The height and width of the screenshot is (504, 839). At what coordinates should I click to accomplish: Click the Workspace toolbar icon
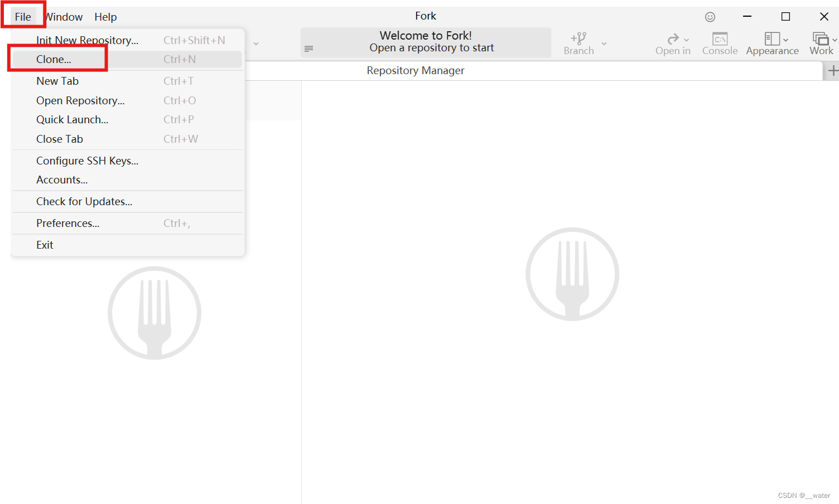click(821, 38)
